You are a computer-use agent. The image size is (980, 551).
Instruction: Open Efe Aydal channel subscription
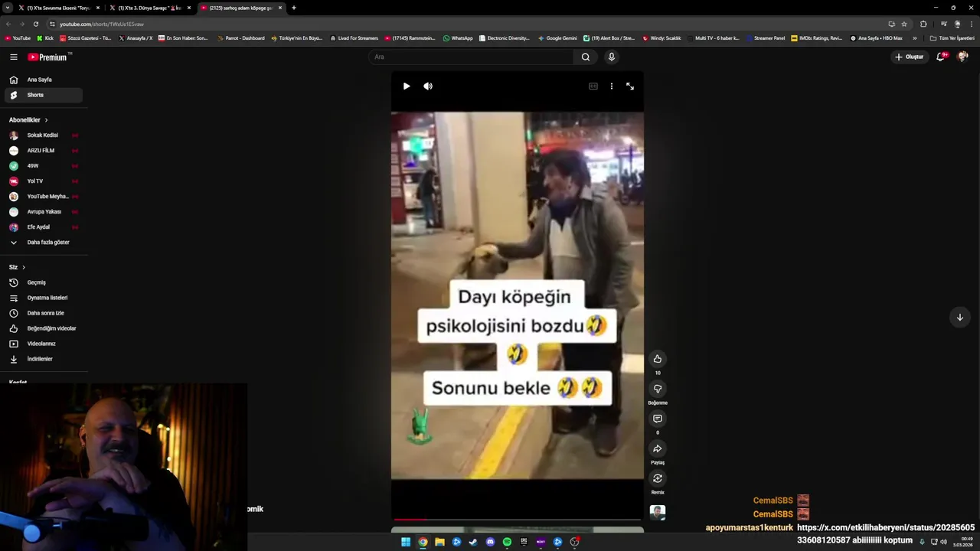44,227
